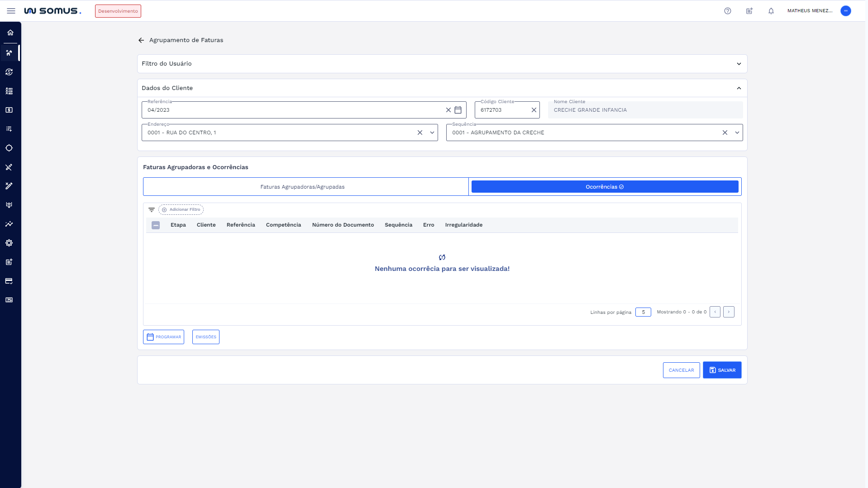Toggle the select-all checkbox in table header
The image size is (868, 488).
click(156, 225)
